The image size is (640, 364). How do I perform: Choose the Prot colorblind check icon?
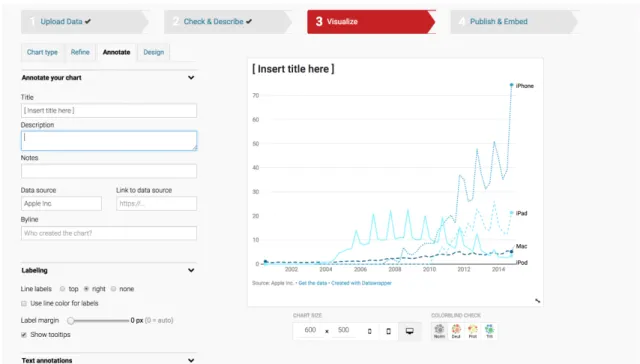click(x=473, y=331)
